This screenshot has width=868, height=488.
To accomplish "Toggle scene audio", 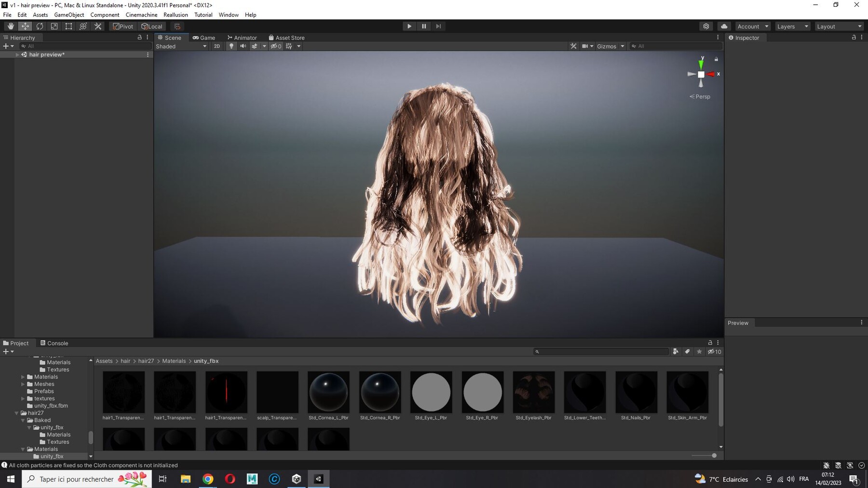I will point(243,46).
